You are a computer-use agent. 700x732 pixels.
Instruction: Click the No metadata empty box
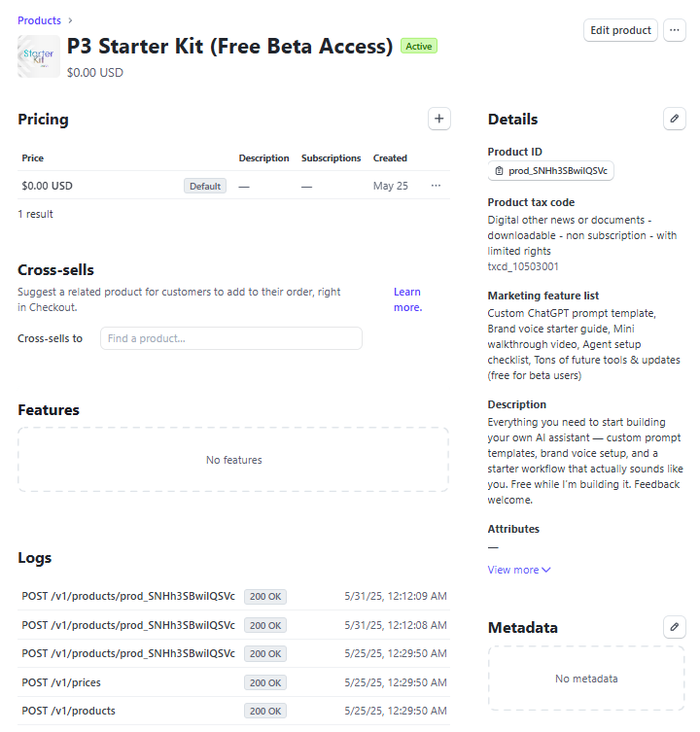coord(586,679)
